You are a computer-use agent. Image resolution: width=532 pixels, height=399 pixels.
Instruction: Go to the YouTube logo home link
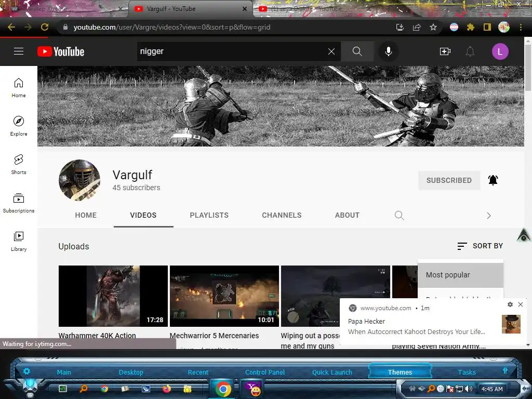tap(61, 51)
